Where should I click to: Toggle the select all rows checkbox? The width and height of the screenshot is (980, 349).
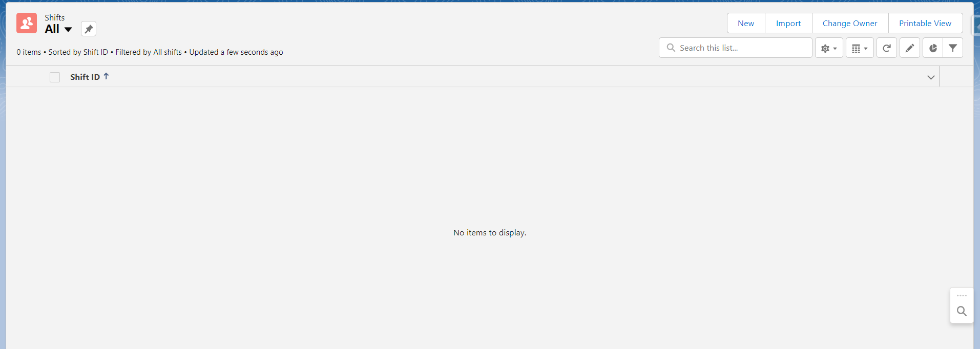[x=55, y=77]
